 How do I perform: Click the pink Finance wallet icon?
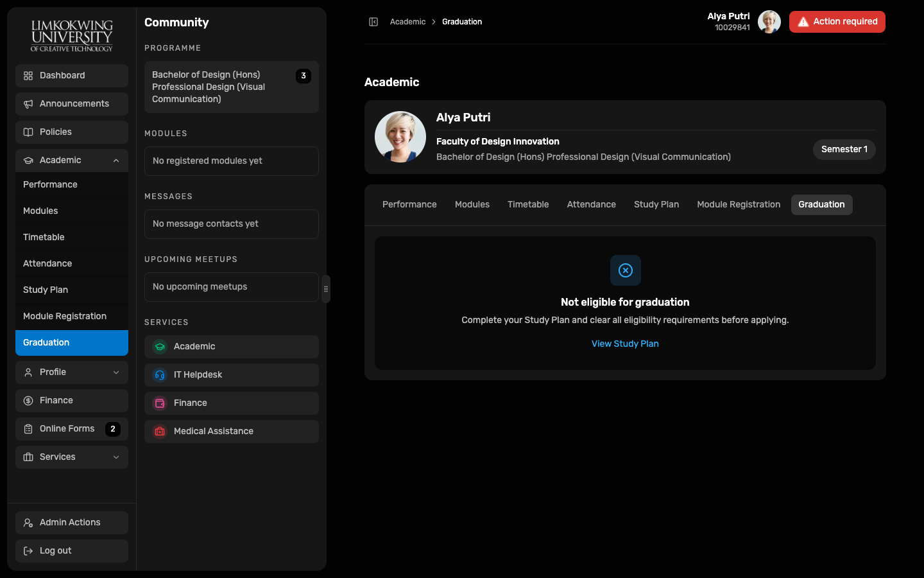[160, 403]
